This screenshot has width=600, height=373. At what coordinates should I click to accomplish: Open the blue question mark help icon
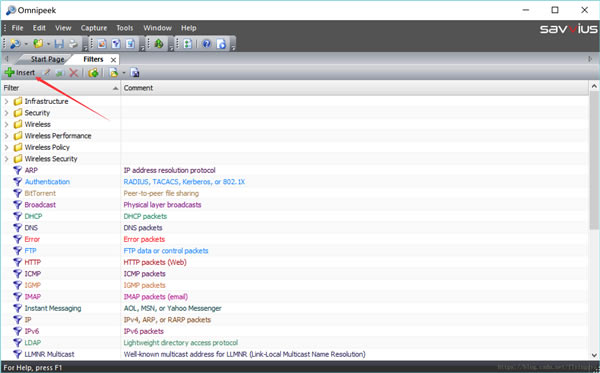point(207,44)
